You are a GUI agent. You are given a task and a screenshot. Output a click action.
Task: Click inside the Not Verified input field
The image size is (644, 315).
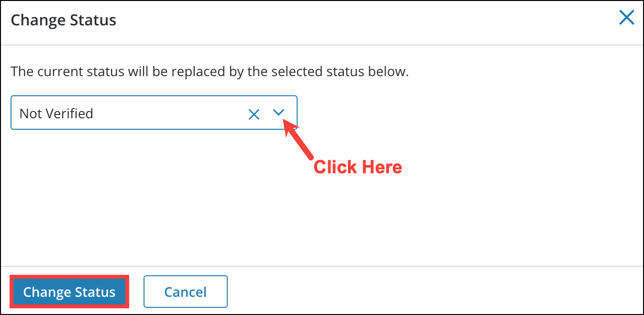coord(120,113)
